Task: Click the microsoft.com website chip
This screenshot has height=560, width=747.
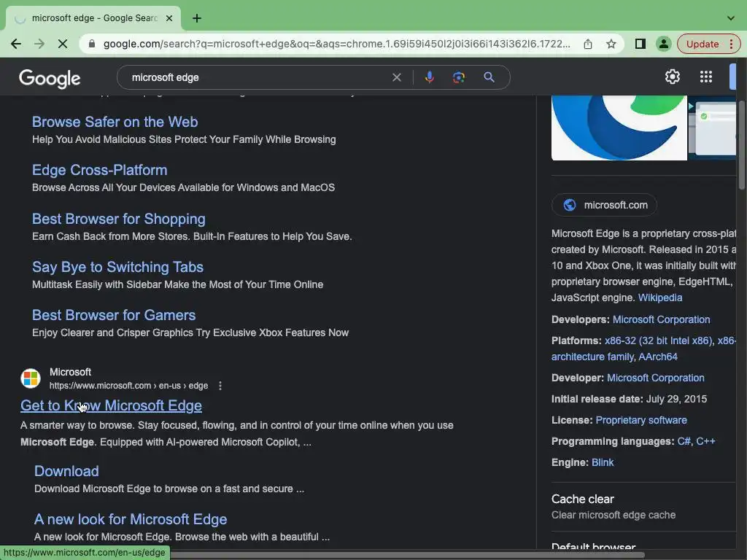Action: pos(604,205)
